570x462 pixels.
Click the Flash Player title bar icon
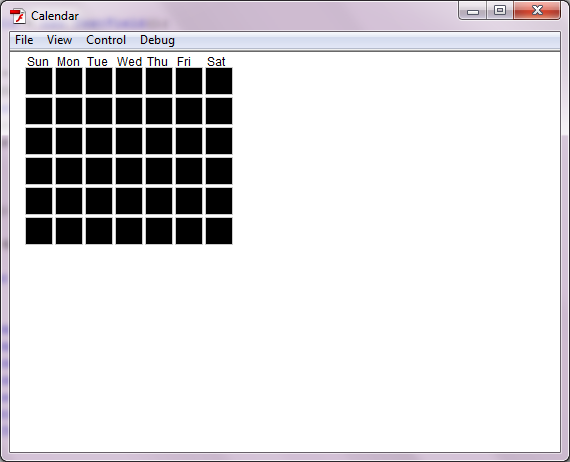click(17, 16)
